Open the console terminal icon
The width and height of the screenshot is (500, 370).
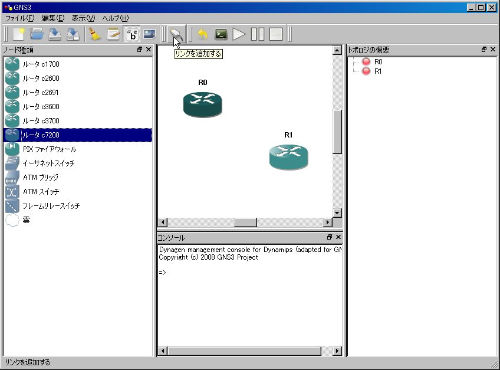coord(221,34)
